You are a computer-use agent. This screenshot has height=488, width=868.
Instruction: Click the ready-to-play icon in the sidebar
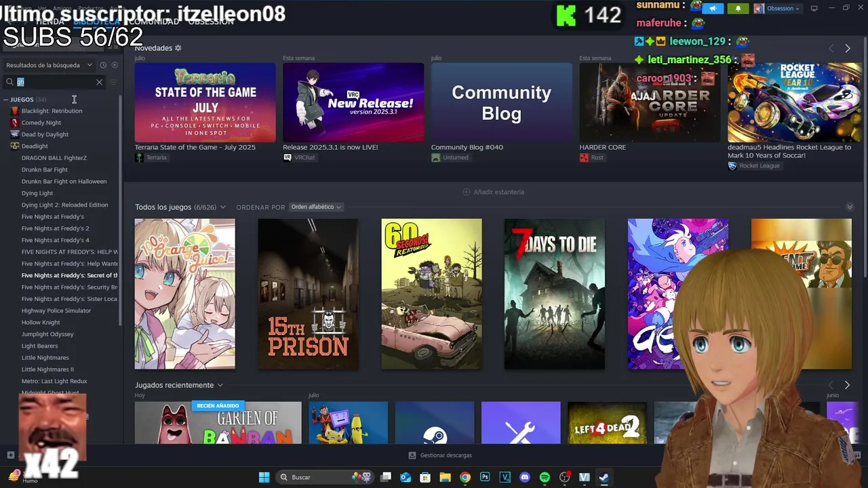tap(115, 65)
